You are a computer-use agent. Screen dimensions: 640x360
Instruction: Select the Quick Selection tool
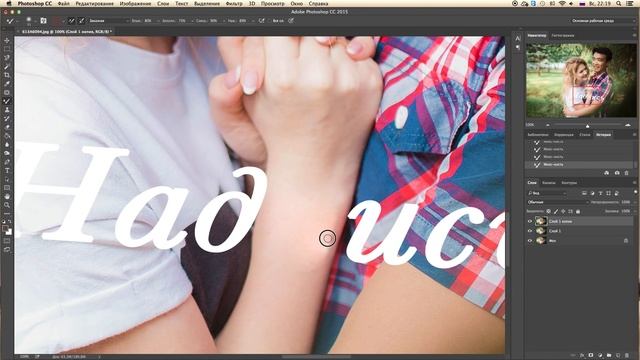[x=7, y=66]
